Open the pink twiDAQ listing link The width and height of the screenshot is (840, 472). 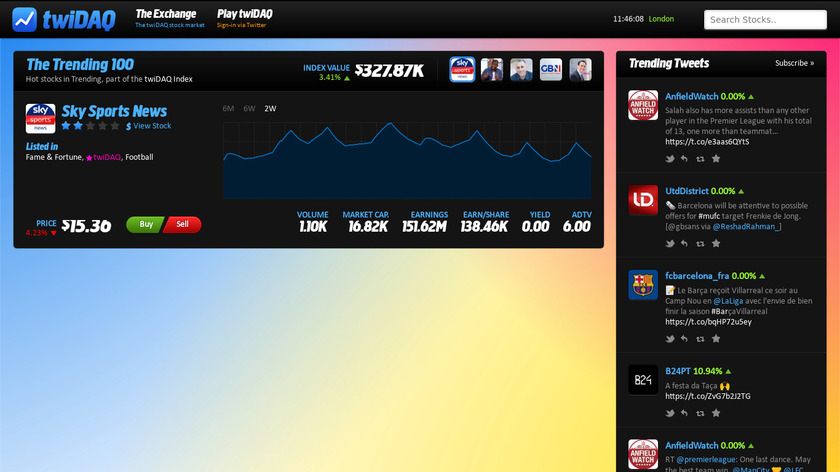point(103,157)
